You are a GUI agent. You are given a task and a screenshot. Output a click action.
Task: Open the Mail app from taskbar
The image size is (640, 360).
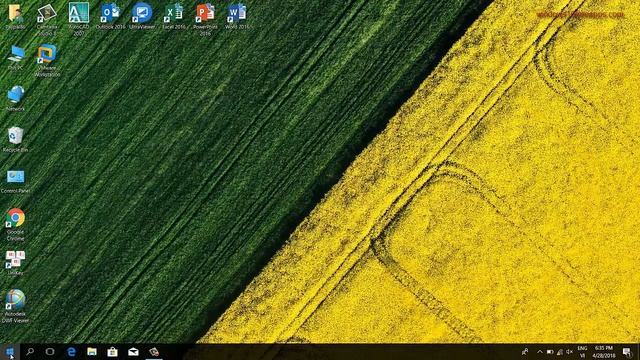pyautogui.click(x=133, y=352)
